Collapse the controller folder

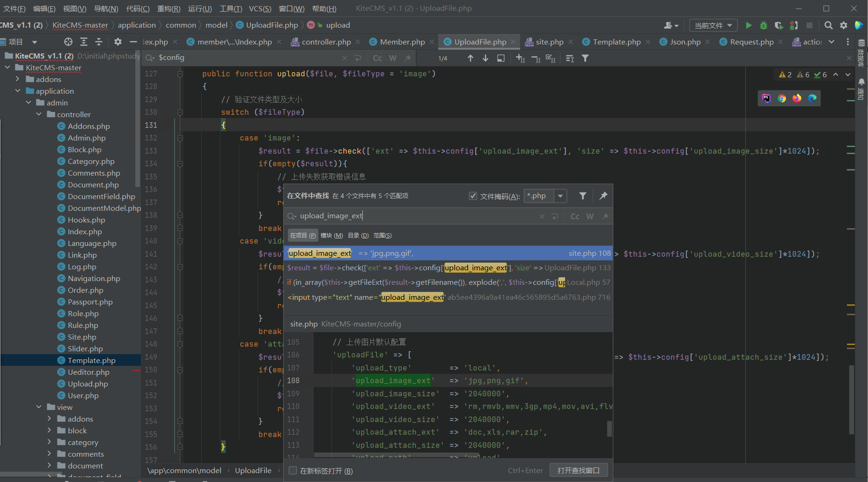tap(39, 114)
